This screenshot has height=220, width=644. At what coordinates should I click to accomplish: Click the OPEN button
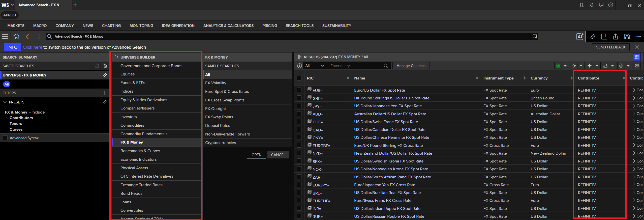pyautogui.click(x=256, y=155)
